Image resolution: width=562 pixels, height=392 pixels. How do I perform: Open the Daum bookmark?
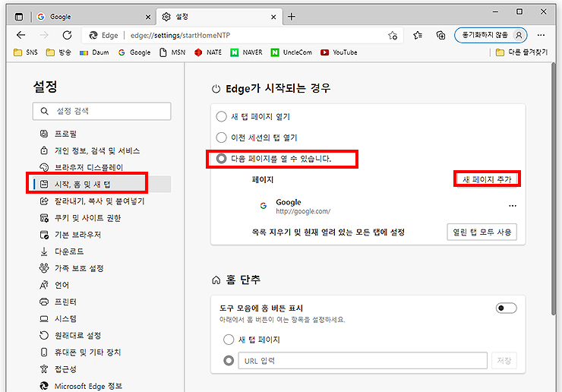[x=94, y=52]
